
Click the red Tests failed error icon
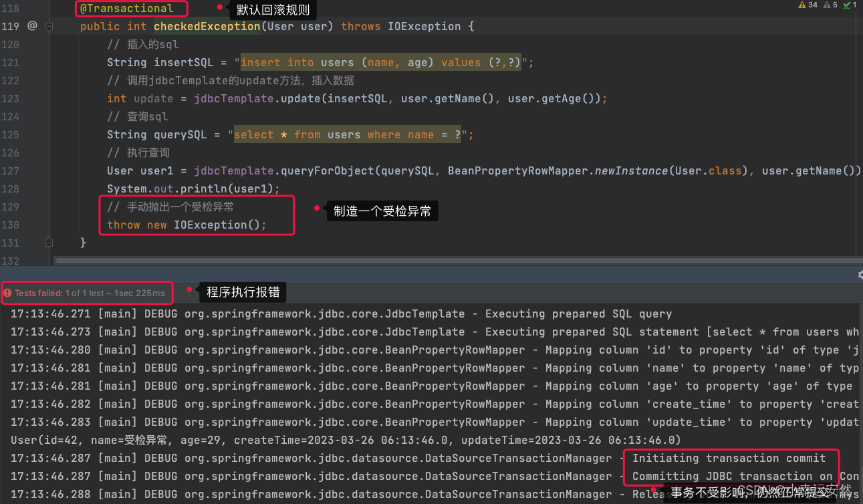7,293
